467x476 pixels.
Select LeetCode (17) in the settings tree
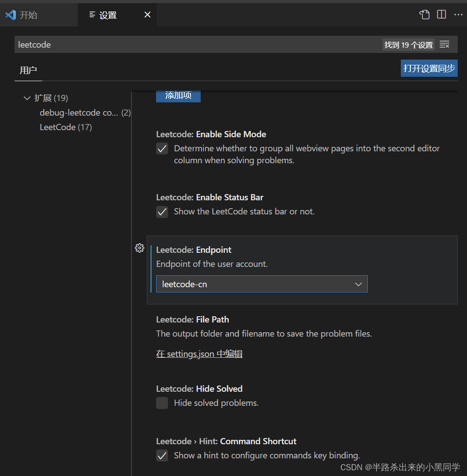(65, 127)
